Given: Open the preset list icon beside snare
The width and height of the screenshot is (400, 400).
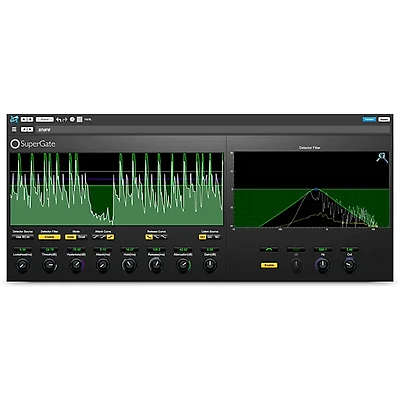Looking at the screenshot, I should click(x=14, y=129).
